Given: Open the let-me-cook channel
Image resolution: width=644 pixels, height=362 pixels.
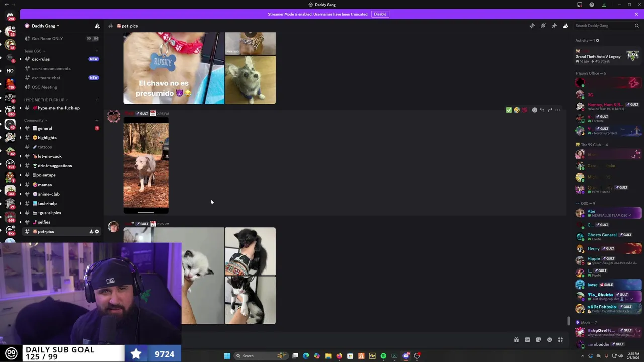Looking at the screenshot, I should (60, 156).
